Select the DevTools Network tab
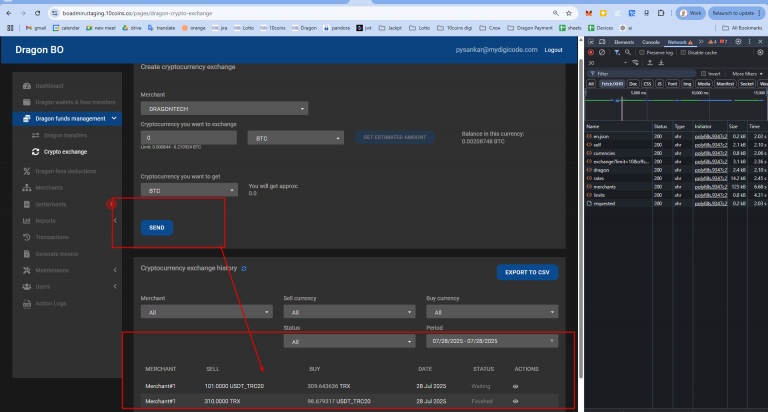The height and width of the screenshot is (412, 768). (680, 42)
